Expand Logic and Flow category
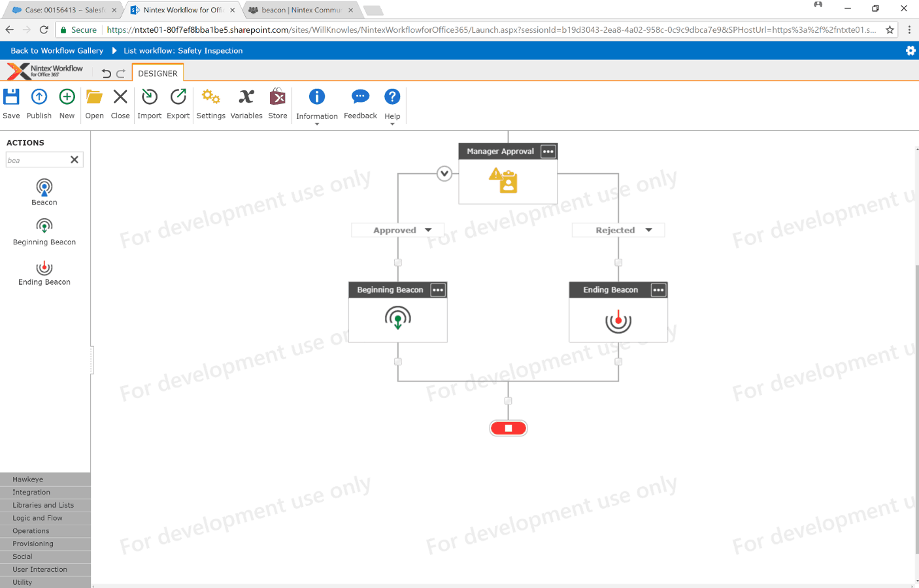 (x=45, y=518)
